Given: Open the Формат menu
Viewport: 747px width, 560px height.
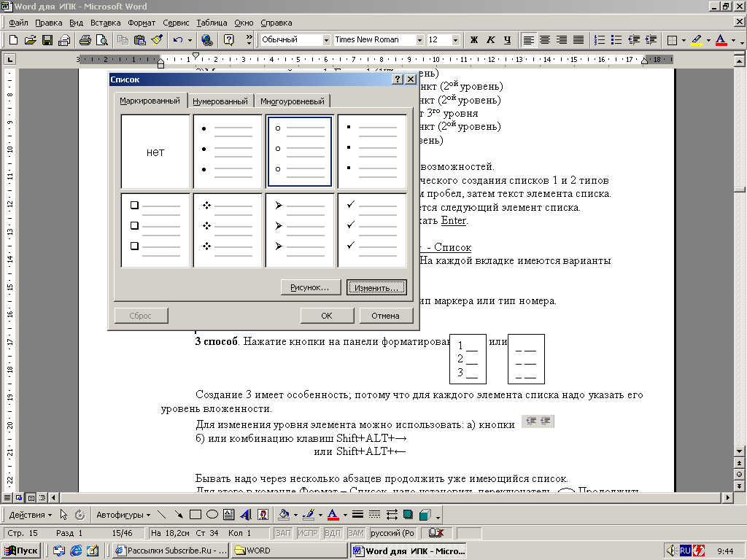Looking at the screenshot, I should (x=142, y=23).
